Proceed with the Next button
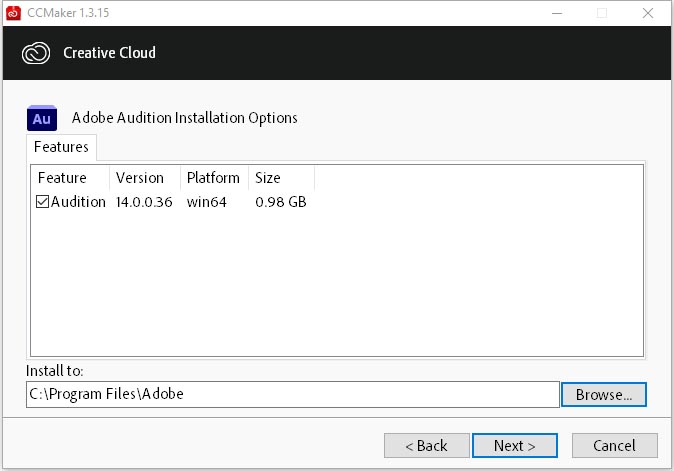The height and width of the screenshot is (471, 674). (514, 445)
